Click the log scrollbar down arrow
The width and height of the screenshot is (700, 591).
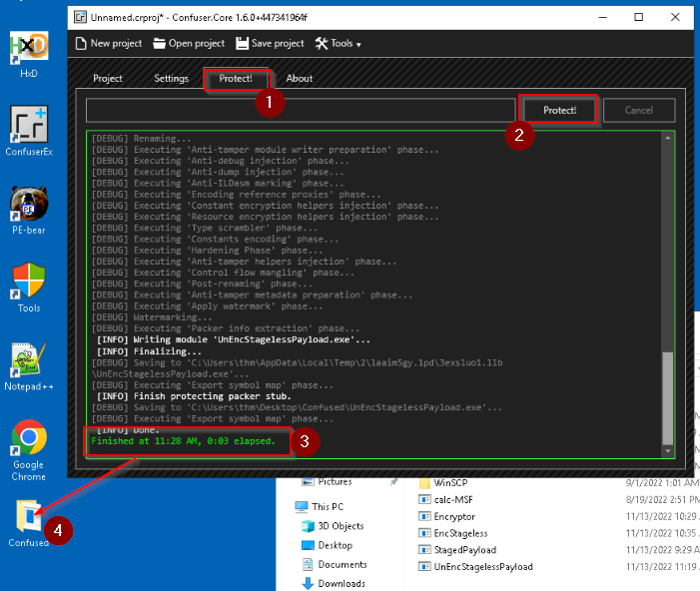point(668,451)
